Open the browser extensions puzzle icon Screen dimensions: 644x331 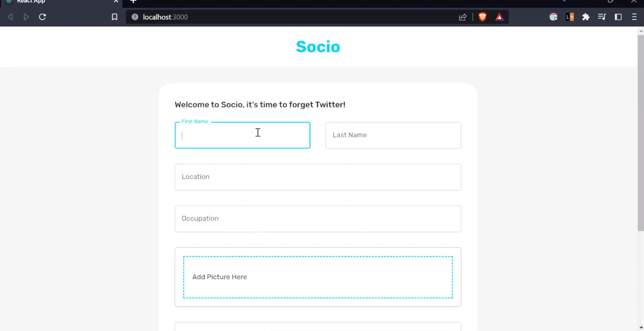pos(586,17)
